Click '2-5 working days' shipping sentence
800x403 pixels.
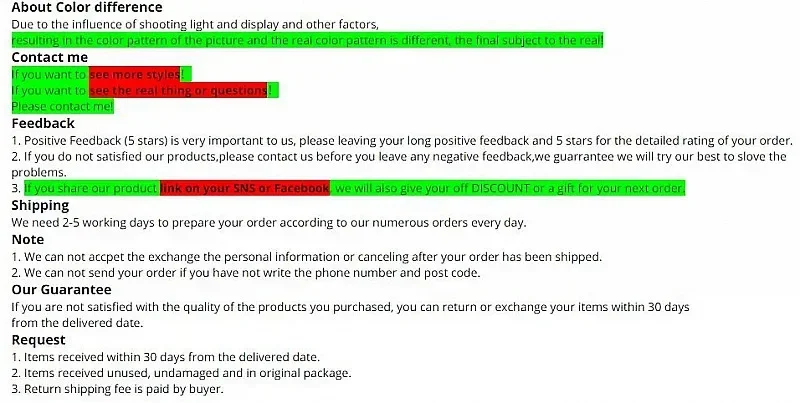[268, 223]
